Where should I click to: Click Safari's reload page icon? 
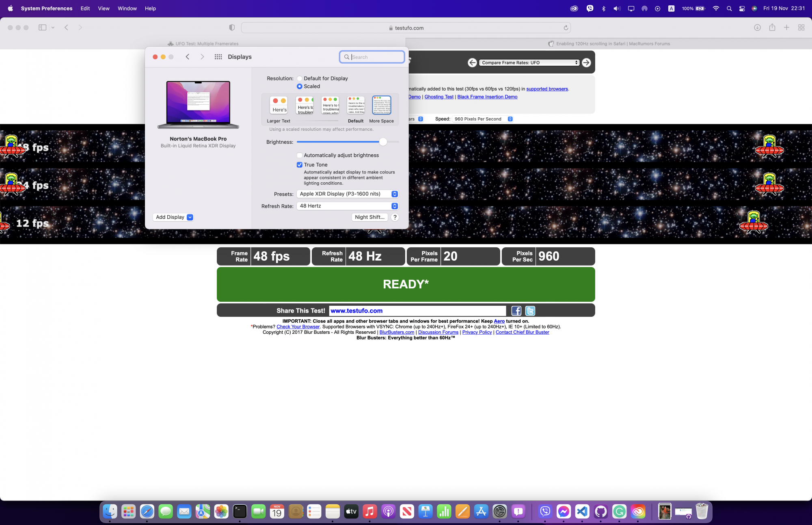point(566,28)
